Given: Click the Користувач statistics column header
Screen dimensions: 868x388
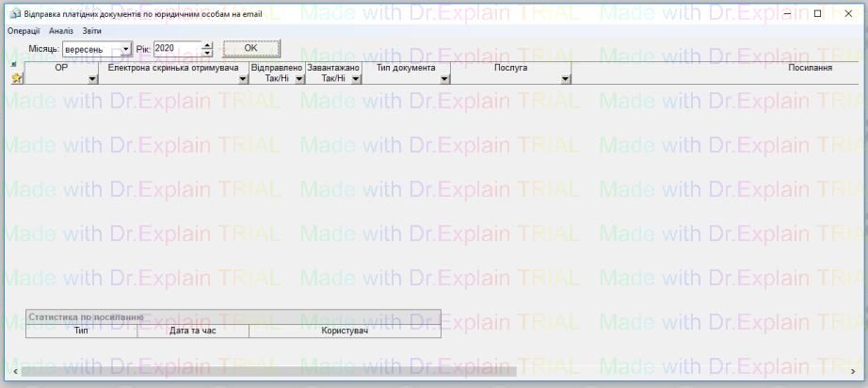Looking at the screenshot, I should pos(344,331).
